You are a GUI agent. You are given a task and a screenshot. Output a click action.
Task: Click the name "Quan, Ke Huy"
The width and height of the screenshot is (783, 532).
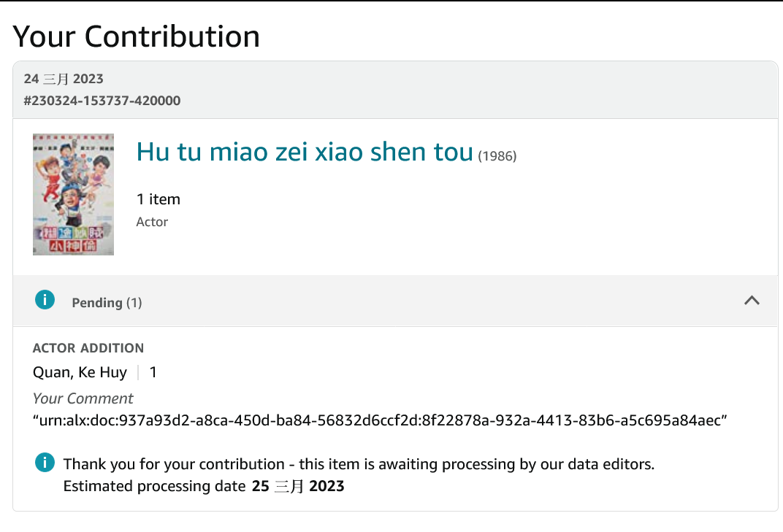point(80,372)
